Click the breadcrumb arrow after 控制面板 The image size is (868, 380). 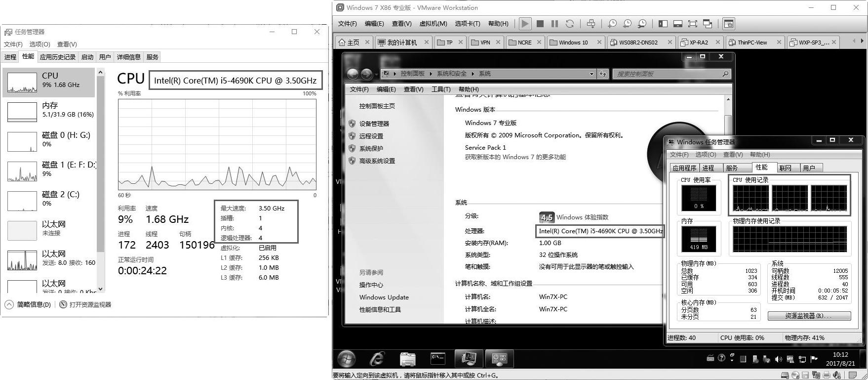pos(431,74)
